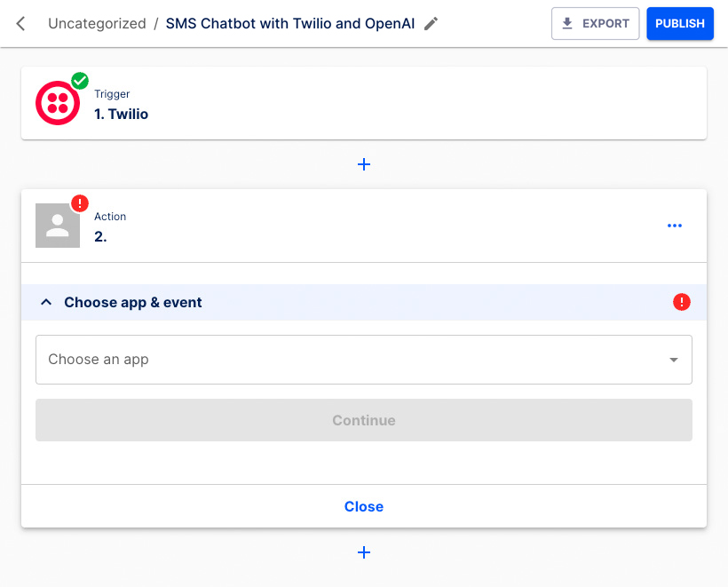This screenshot has height=587, width=728.
Task: Open the three-dot options menu on Action 2
Action: pos(675,225)
